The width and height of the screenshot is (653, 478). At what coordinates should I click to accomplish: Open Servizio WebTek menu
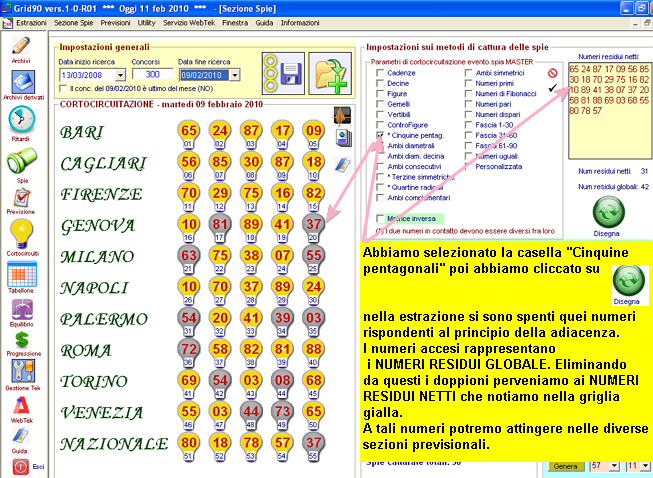[x=189, y=23]
